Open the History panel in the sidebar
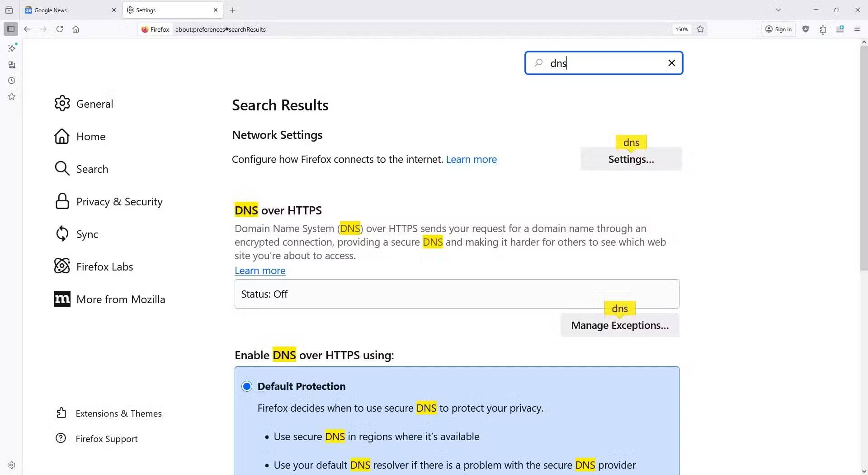 pyautogui.click(x=12, y=81)
